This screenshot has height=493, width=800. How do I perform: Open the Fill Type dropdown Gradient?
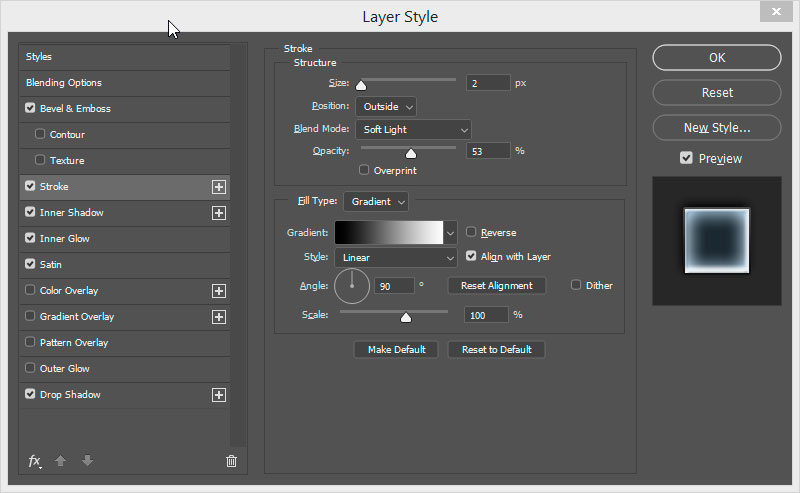(377, 202)
